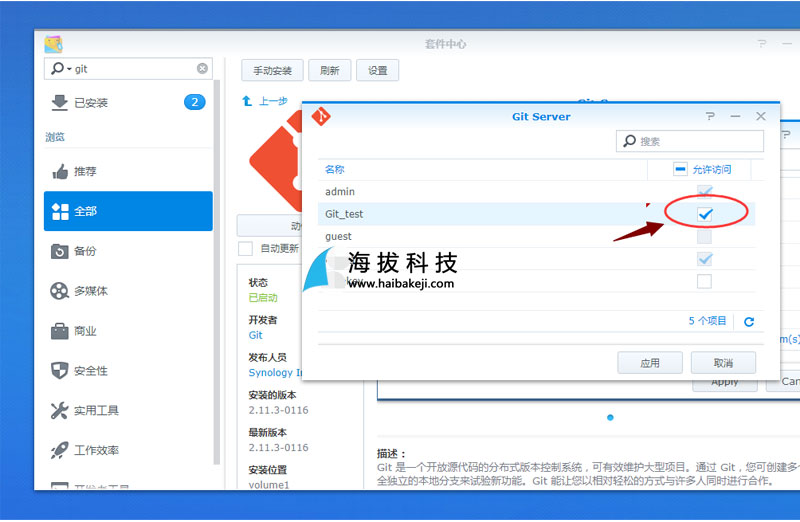Screen dimensions: 800x522
Task: Select the admin user row
Action: tap(536, 192)
